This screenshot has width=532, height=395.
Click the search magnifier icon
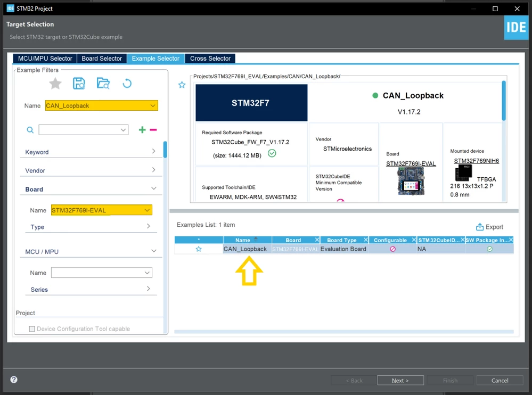(x=30, y=130)
